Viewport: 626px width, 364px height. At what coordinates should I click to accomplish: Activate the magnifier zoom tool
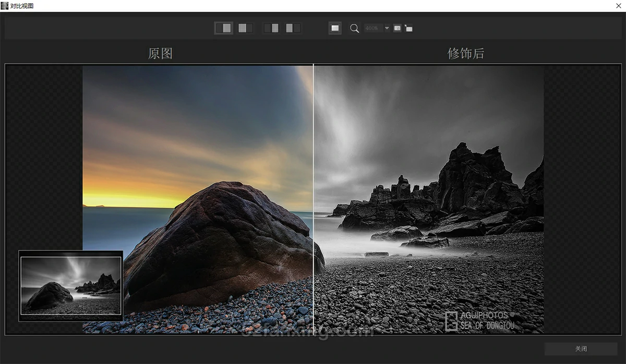point(354,28)
